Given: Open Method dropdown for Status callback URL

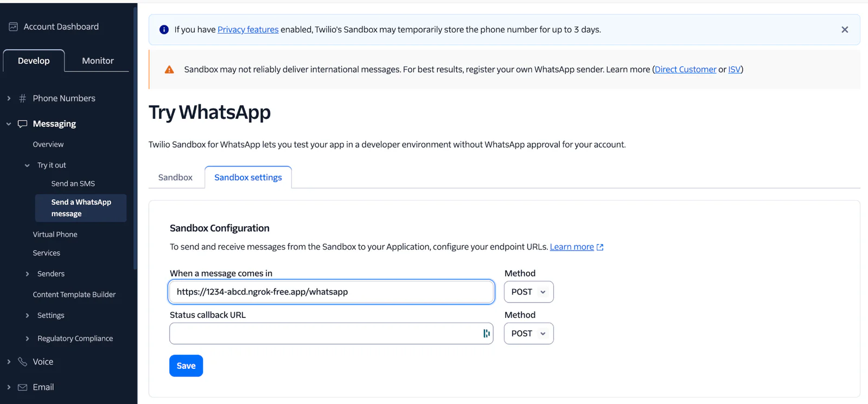Looking at the screenshot, I should (x=528, y=334).
